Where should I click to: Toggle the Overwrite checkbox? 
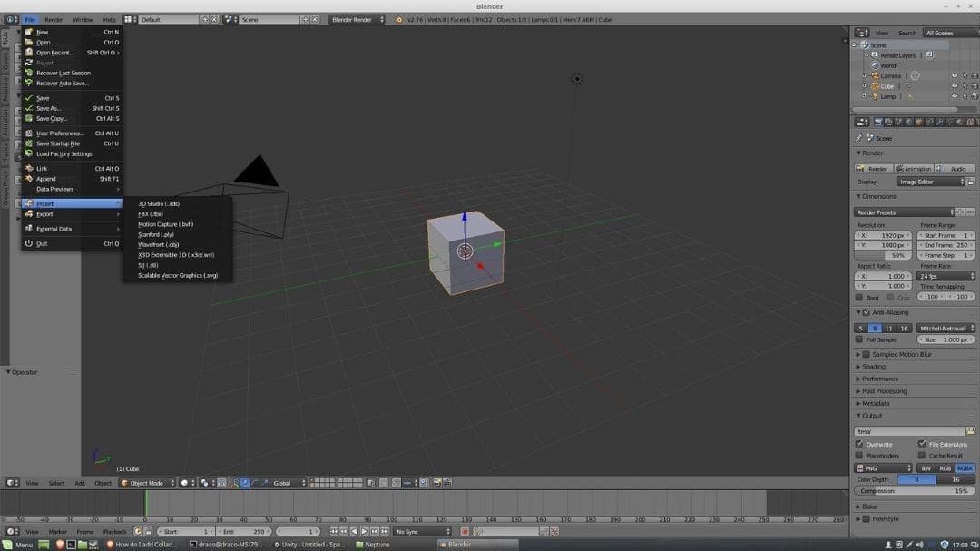(x=859, y=444)
